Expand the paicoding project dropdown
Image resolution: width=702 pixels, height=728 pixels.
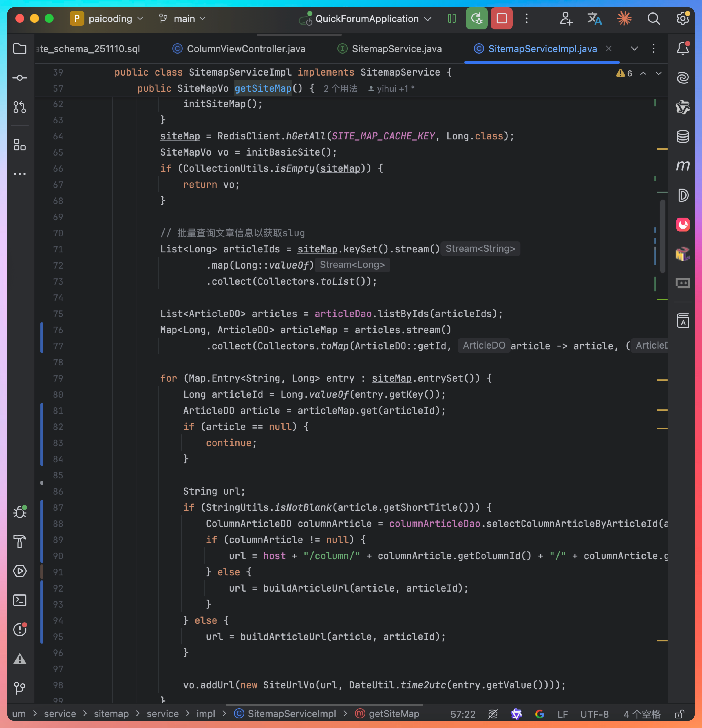[x=110, y=19]
